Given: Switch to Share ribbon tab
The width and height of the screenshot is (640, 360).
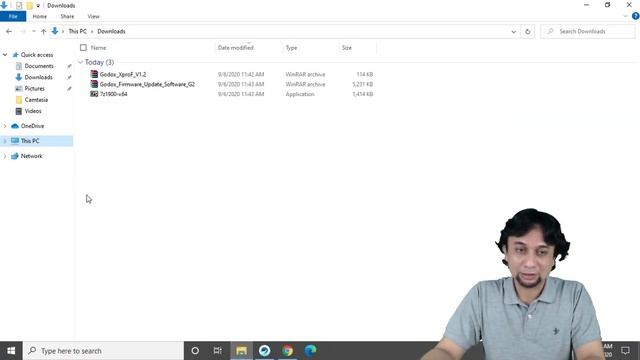Looking at the screenshot, I should click(67, 16).
